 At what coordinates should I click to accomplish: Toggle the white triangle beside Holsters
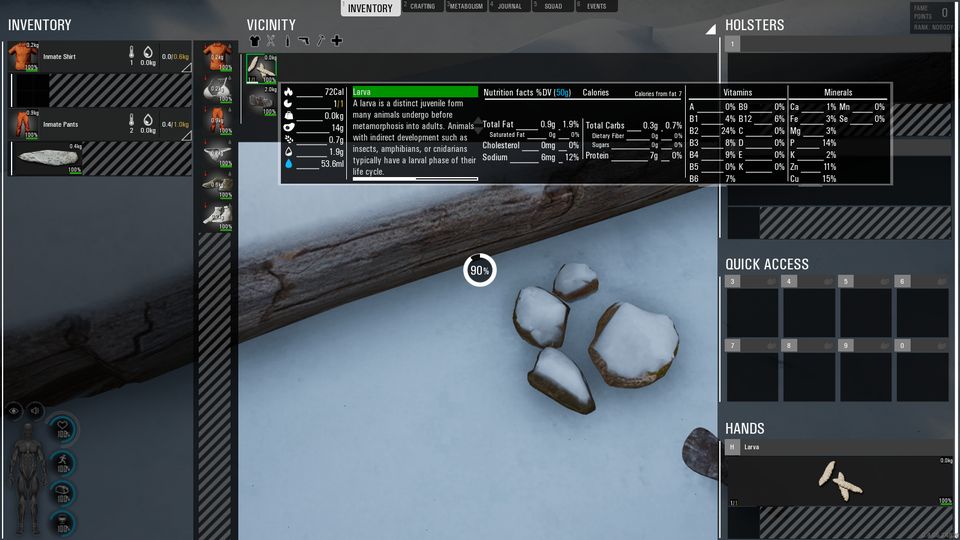click(710, 29)
